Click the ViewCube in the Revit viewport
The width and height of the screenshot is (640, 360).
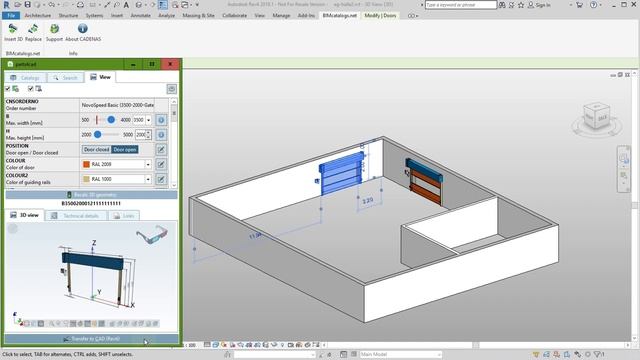[x=597, y=117]
